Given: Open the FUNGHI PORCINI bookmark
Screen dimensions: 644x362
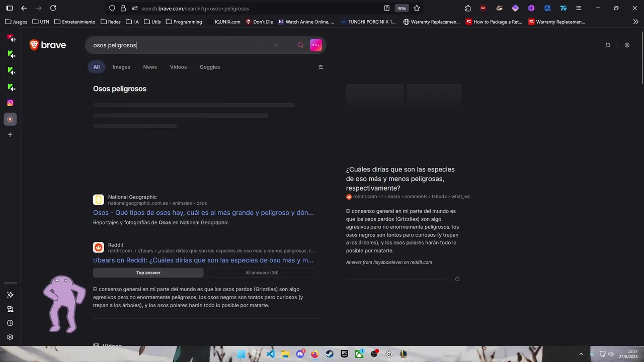Looking at the screenshot, I should pyautogui.click(x=368, y=22).
